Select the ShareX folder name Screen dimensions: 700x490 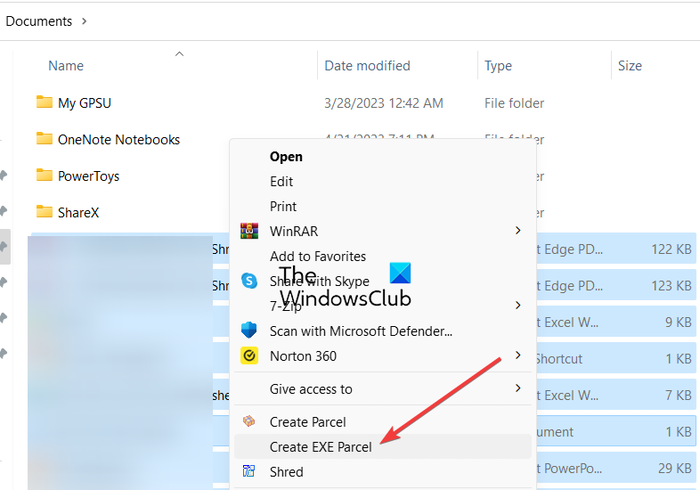point(79,212)
